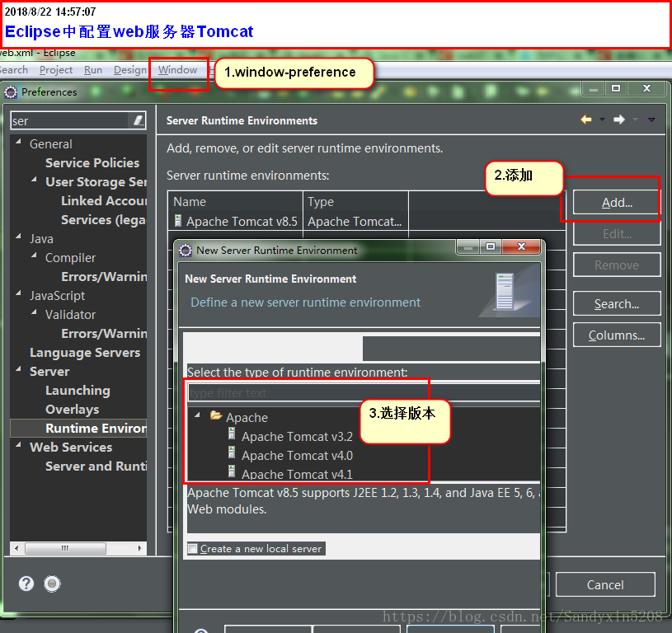672x633 pixels.
Task: Select Services (legacy) in the tree
Action: (x=104, y=220)
